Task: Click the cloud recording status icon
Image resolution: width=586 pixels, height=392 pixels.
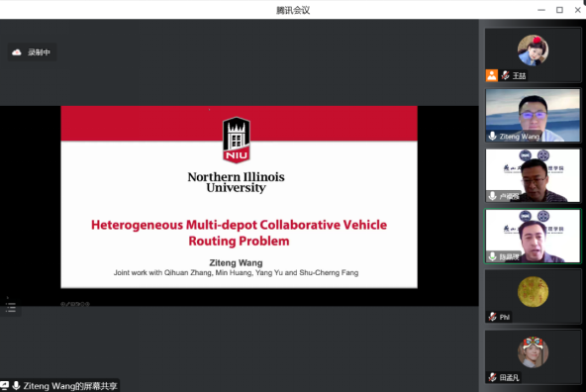Action: [x=17, y=52]
